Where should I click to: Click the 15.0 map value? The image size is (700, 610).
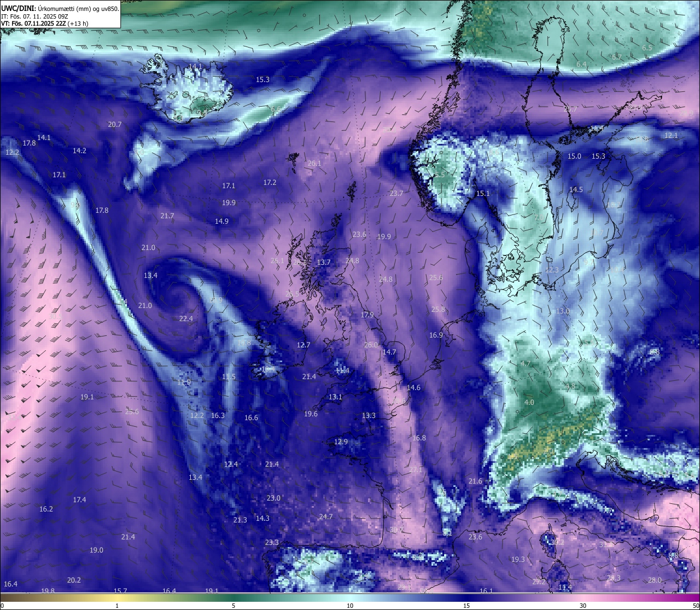click(x=574, y=156)
